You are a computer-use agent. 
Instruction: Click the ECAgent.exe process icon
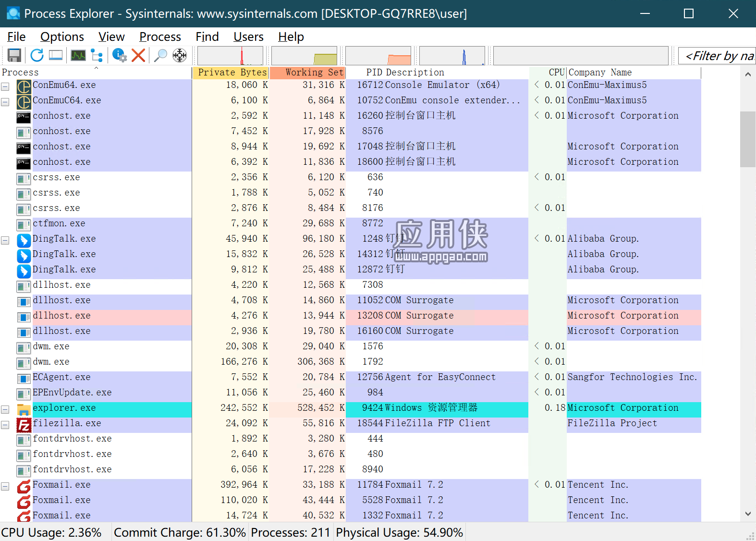coord(24,379)
